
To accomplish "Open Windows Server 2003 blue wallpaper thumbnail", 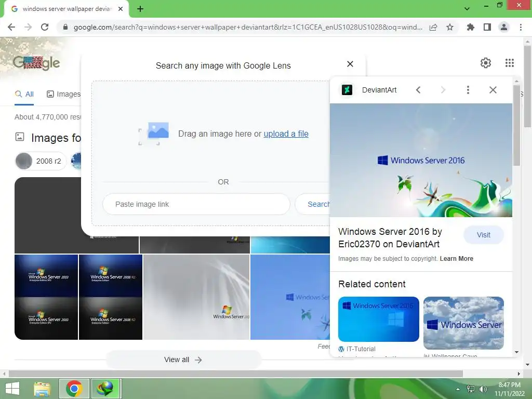I will (x=46, y=297).
